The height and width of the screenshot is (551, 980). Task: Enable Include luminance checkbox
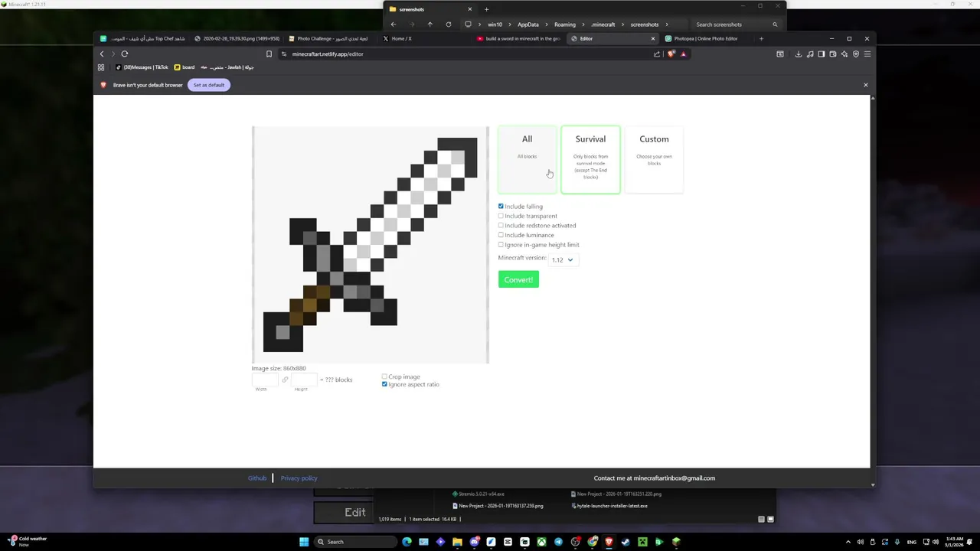pos(501,235)
